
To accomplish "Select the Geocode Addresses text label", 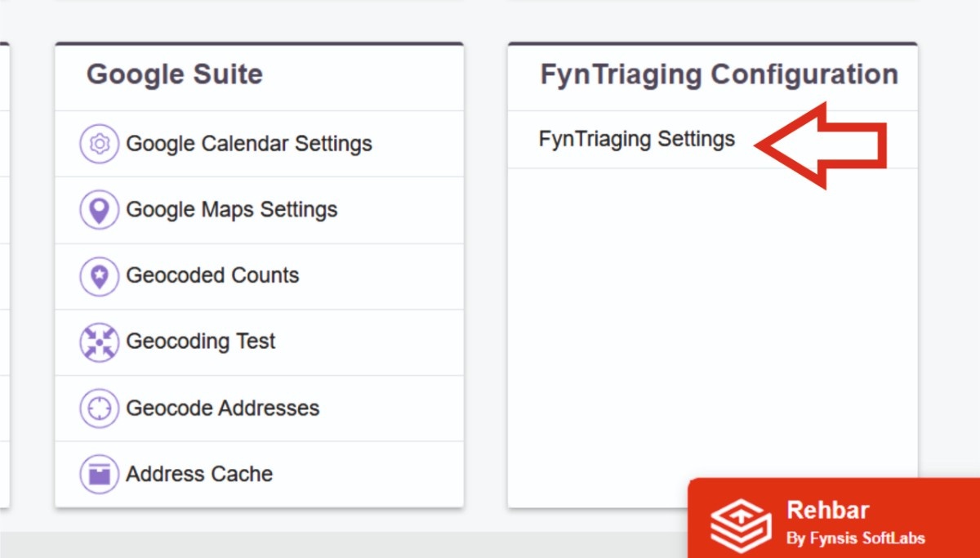I will coord(222,408).
